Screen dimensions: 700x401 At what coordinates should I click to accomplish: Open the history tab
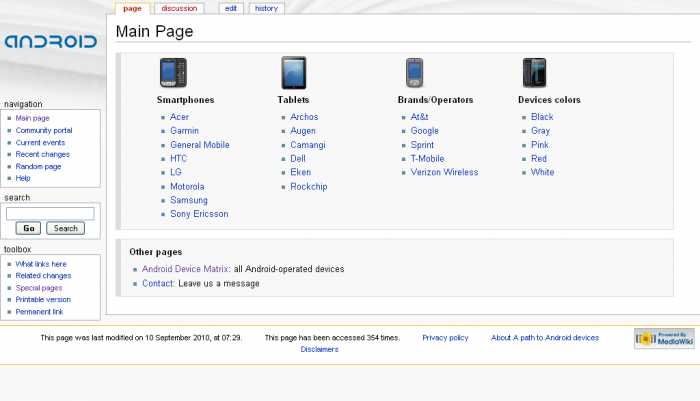point(267,8)
